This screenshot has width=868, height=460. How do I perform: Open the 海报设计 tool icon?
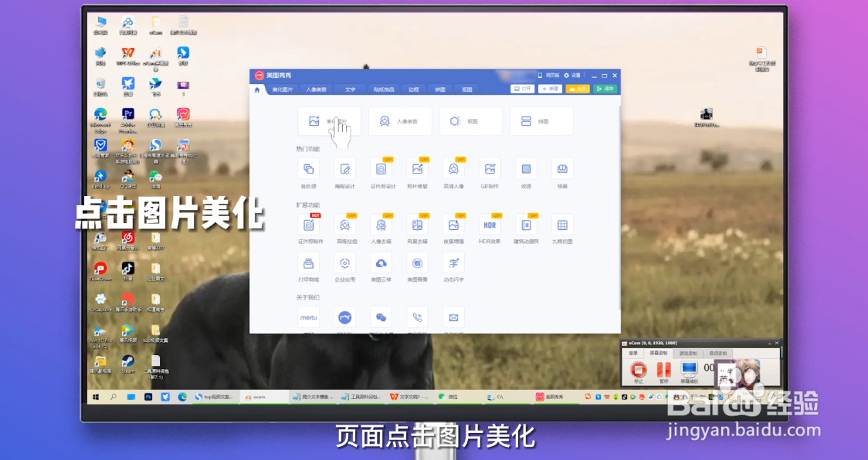(345, 169)
